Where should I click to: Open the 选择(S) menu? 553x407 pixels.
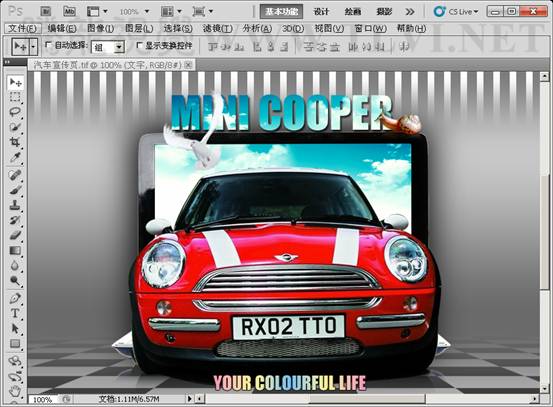point(178,28)
